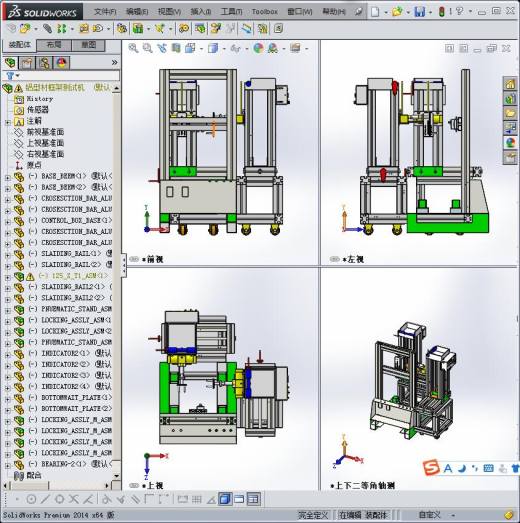Toggle the highlighted blue 3D box icon in bottom toolbar
This screenshot has height=523, width=520.
click(225, 499)
